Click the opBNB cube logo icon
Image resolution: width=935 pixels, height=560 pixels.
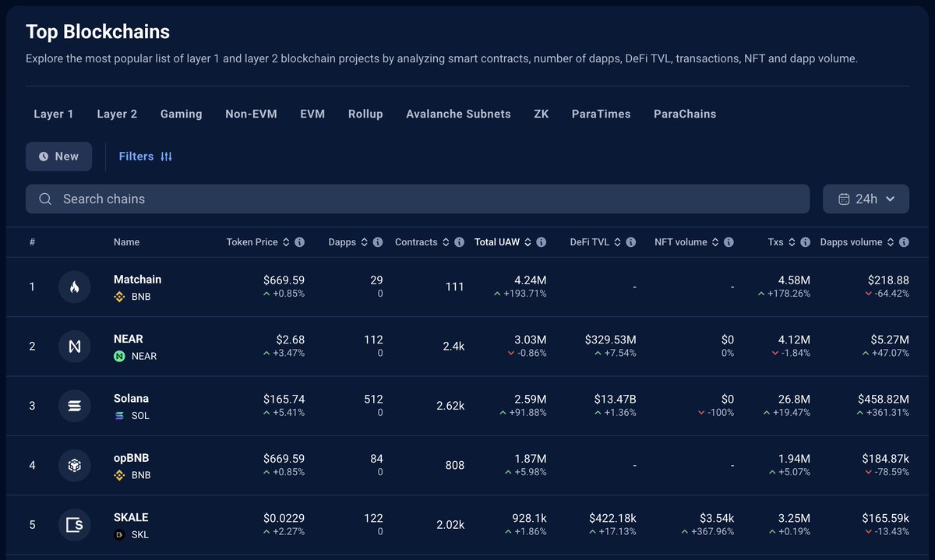point(75,465)
